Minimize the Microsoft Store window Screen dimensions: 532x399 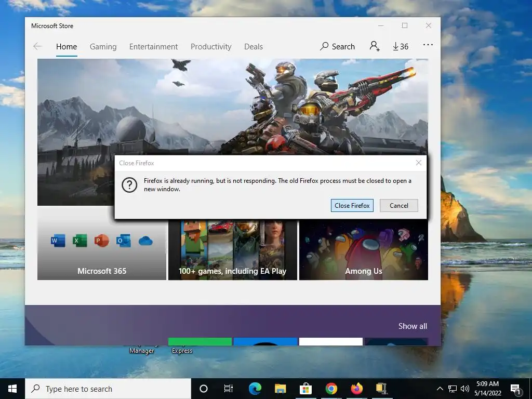click(381, 26)
